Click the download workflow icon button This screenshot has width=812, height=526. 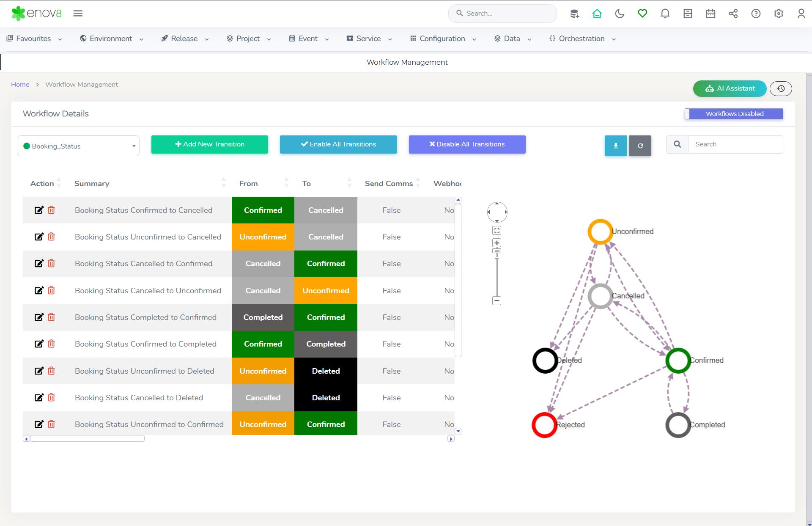tap(615, 146)
